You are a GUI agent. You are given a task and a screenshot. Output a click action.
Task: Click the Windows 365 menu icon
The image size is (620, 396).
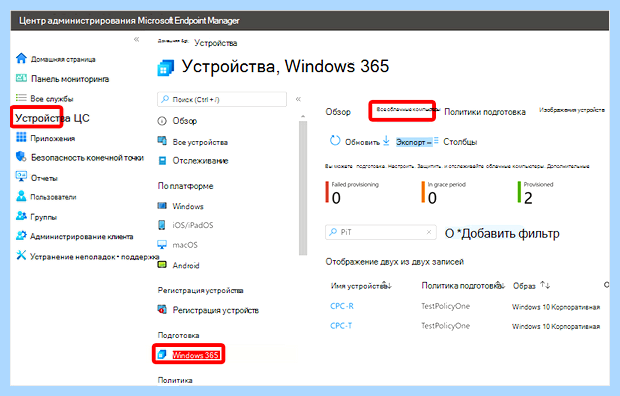point(162,354)
